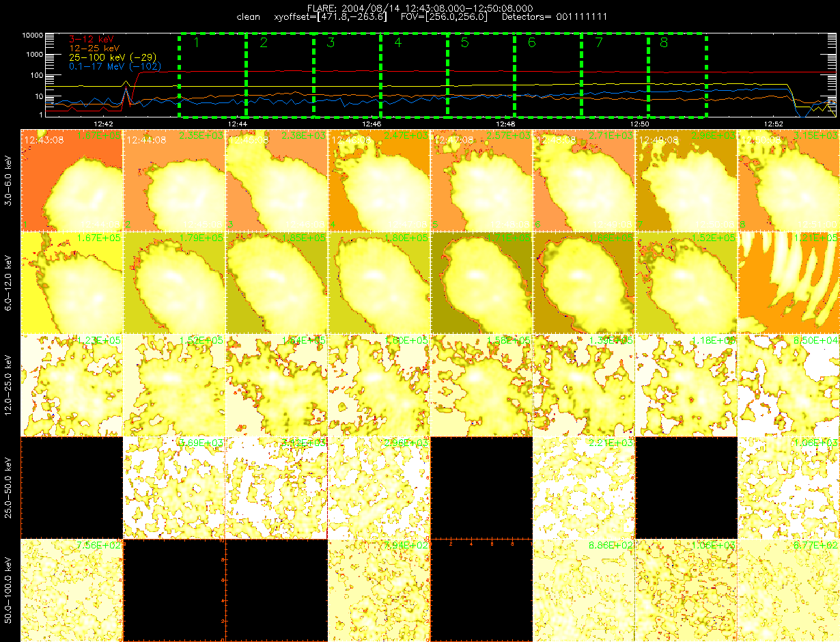
Task: Open the 3.0-6.0 keV image stamped 12:43:08
Action: tap(72, 180)
